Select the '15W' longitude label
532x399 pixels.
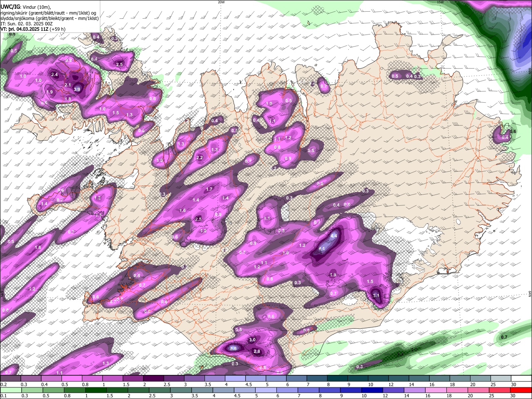[x=440, y=2]
